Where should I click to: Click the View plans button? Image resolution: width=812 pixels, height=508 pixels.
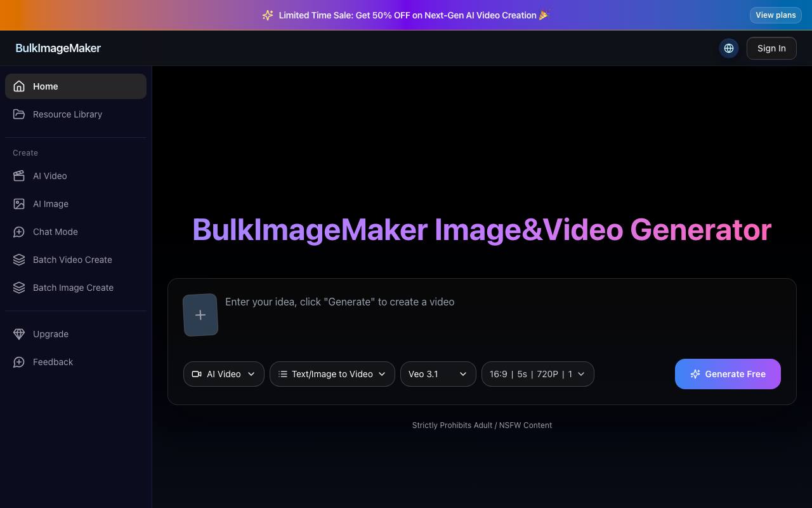(775, 15)
